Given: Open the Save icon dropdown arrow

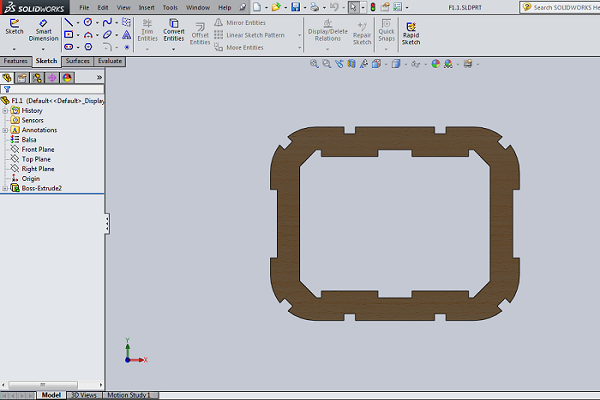Looking at the screenshot, I should [305, 7].
